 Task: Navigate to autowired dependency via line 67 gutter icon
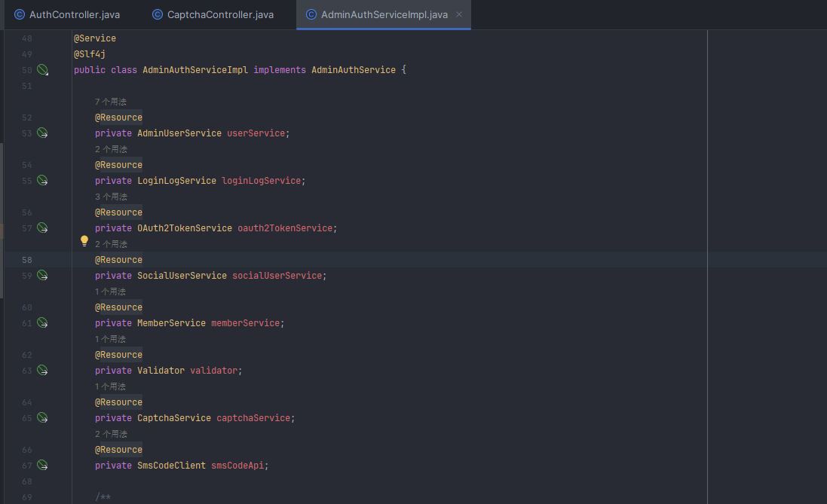click(x=43, y=465)
